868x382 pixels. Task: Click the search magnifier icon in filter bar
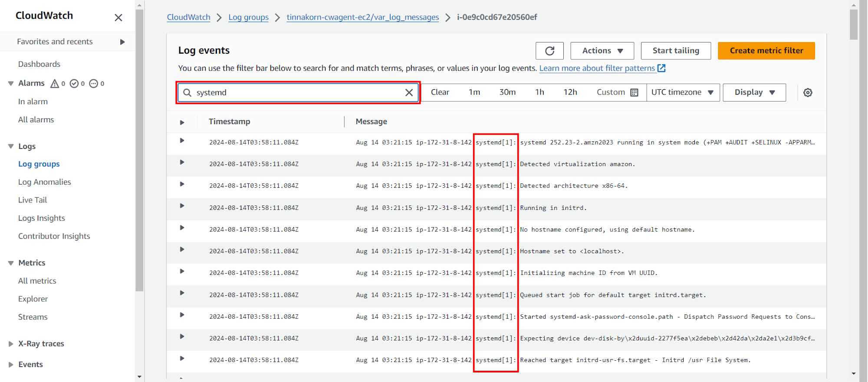pos(187,92)
